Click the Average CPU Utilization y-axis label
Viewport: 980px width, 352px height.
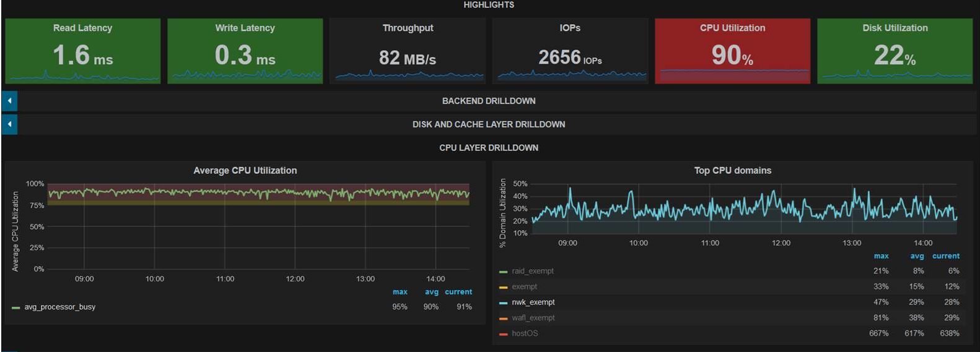[x=15, y=231]
